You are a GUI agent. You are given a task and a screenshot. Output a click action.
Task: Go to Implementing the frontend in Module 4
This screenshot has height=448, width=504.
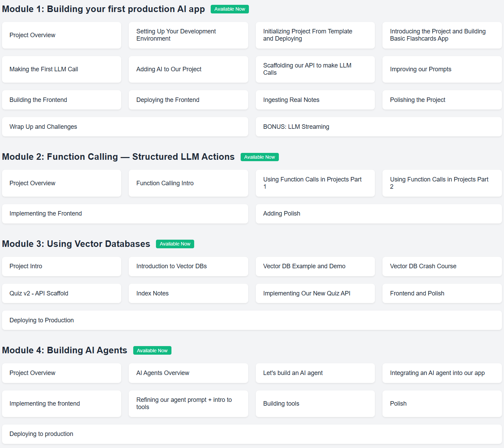pos(62,404)
